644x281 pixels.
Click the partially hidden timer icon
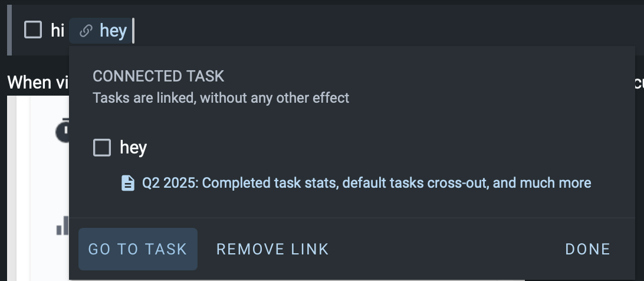(62, 131)
